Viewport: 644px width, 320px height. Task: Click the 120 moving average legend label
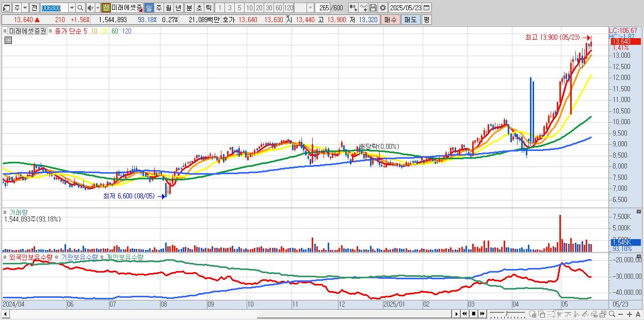point(126,31)
